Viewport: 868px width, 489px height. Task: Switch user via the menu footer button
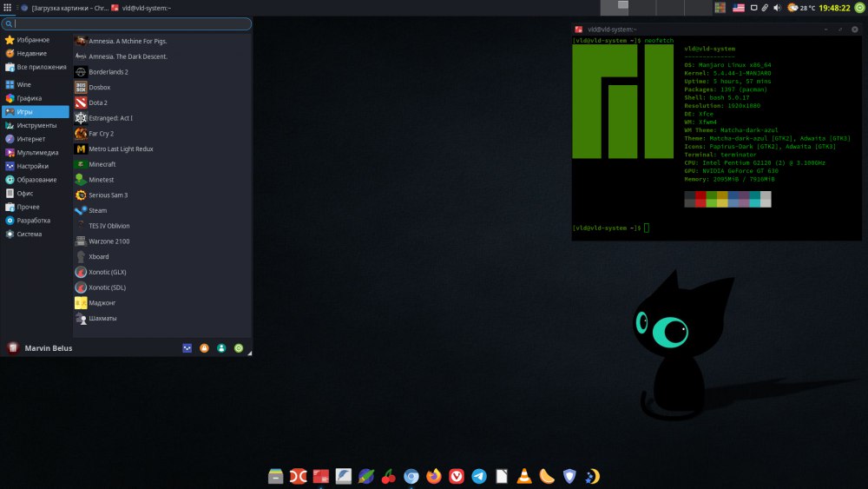(221, 347)
